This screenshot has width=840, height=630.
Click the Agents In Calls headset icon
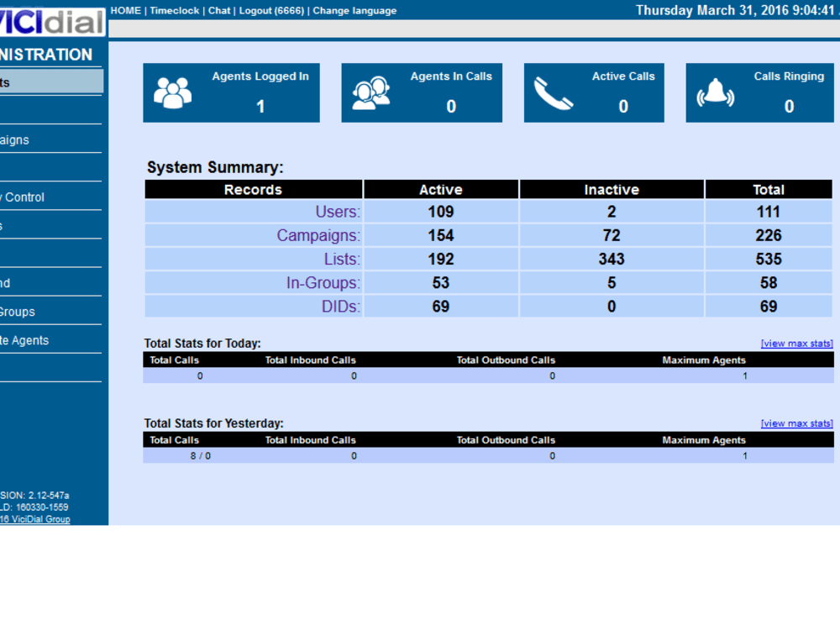click(370, 92)
